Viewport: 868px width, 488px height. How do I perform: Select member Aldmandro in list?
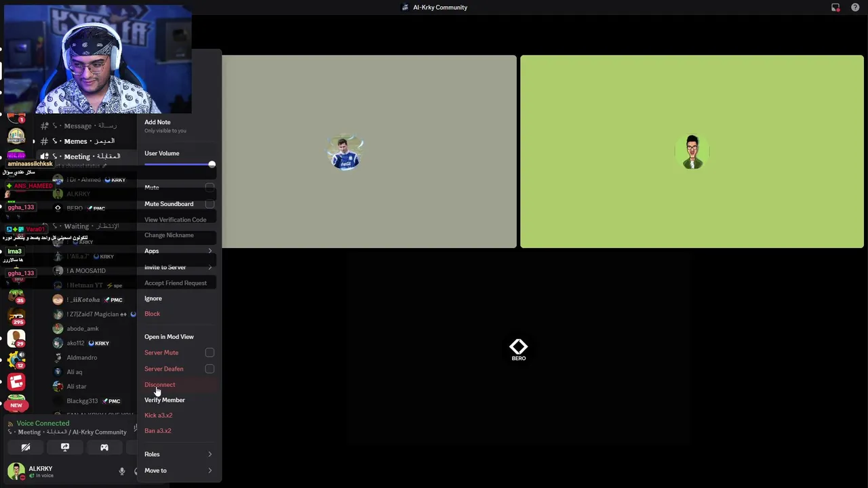(x=81, y=357)
